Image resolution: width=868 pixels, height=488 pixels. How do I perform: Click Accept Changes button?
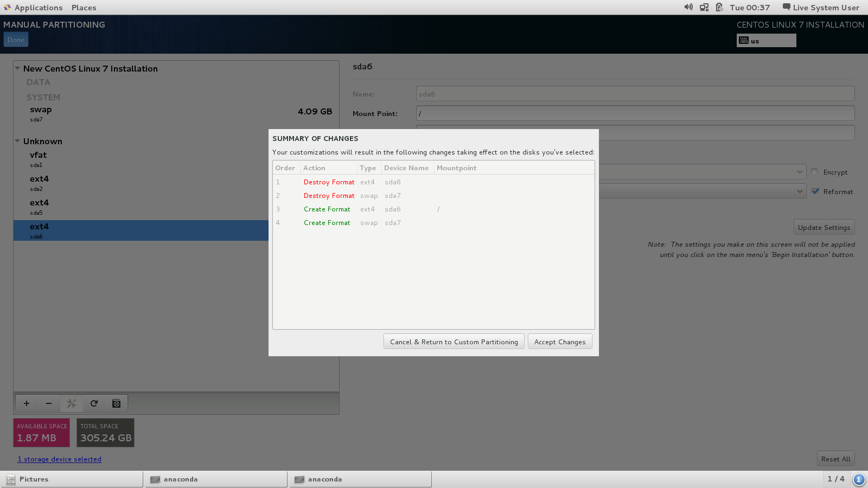coord(560,342)
